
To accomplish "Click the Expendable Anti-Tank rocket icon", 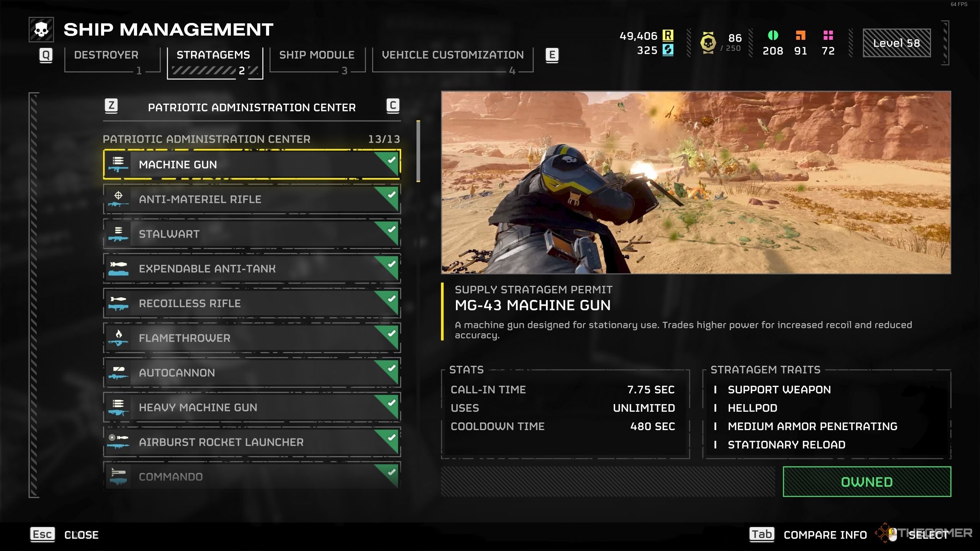I will pyautogui.click(x=118, y=269).
